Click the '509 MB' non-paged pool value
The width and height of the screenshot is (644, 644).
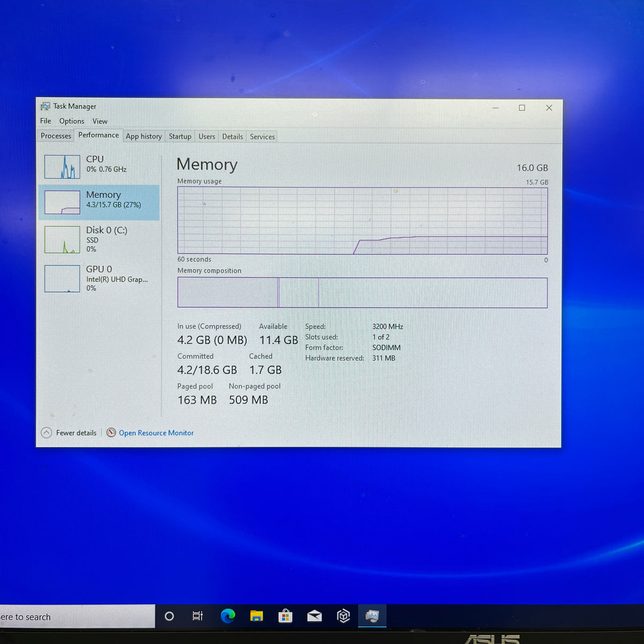click(248, 400)
